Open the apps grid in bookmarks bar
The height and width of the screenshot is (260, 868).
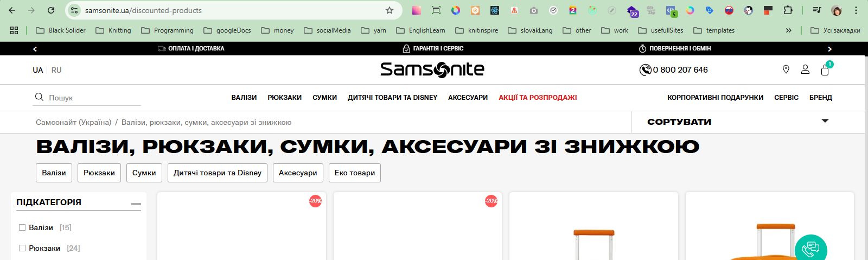coord(14,30)
